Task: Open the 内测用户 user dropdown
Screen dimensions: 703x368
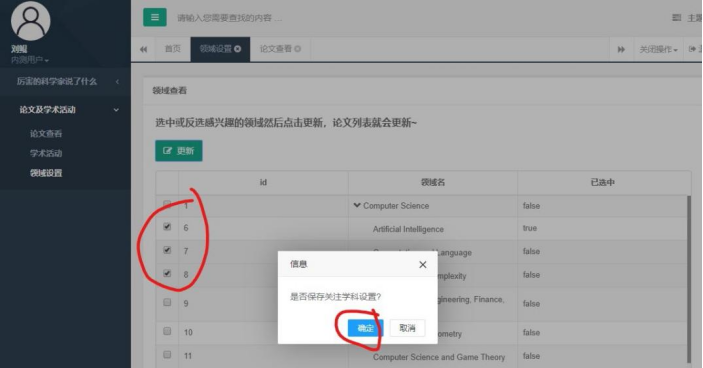Action: click(x=30, y=60)
